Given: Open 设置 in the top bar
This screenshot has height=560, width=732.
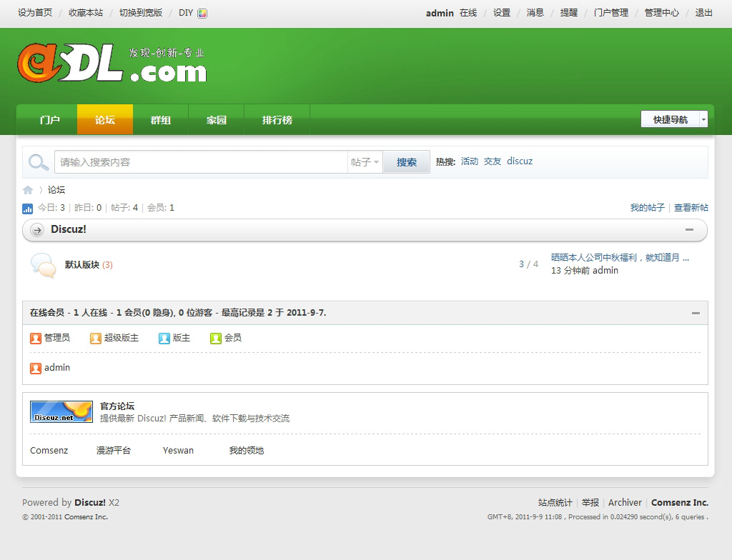Looking at the screenshot, I should click(x=502, y=13).
